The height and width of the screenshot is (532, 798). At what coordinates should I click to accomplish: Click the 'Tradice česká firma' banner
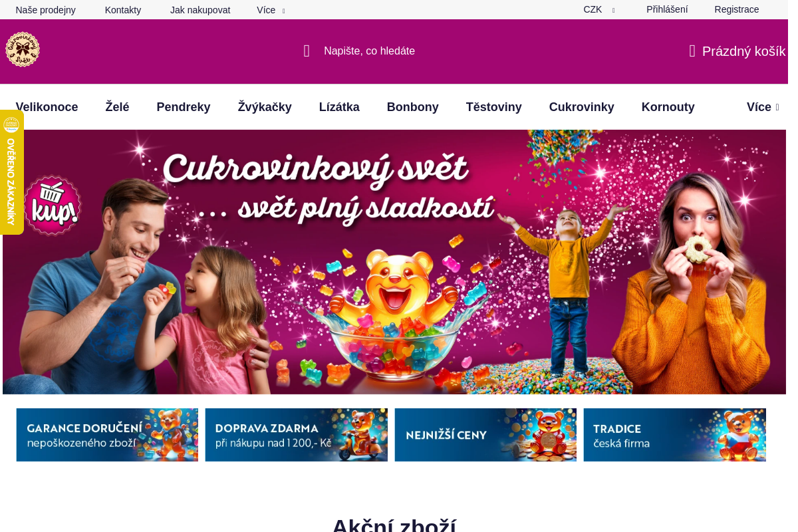point(675,435)
